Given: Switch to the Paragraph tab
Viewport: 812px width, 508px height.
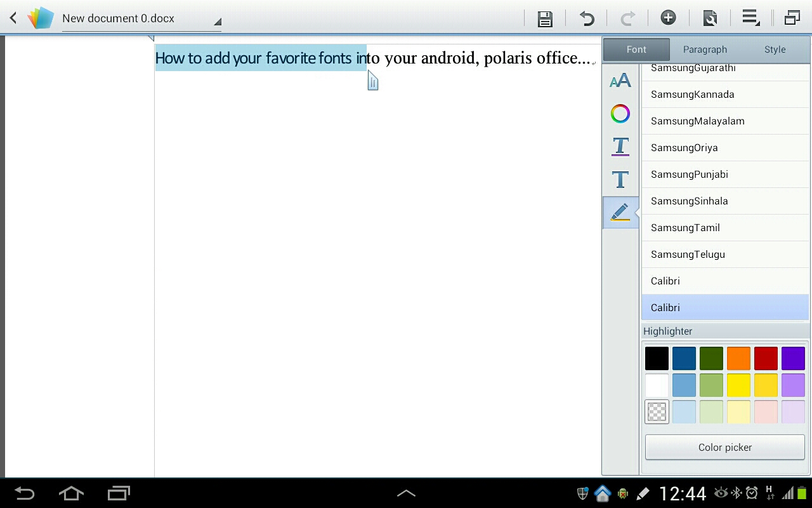Looking at the screenshot, I should point(705,50).
